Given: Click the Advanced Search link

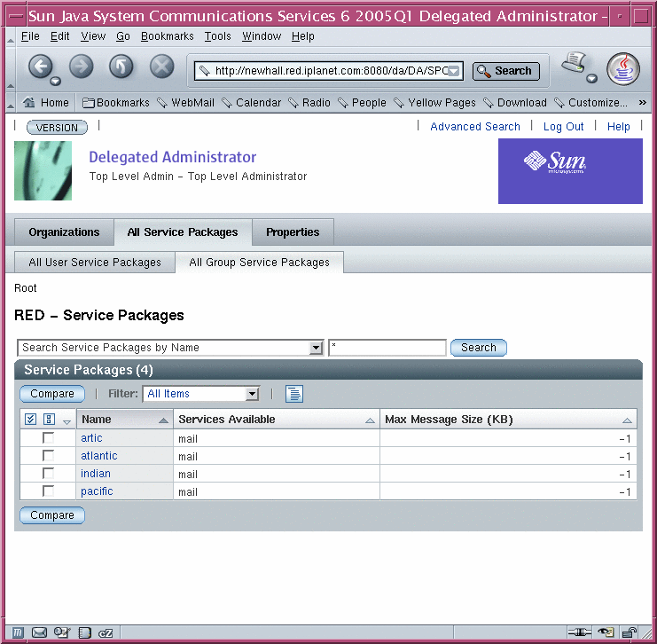Looking at the screenshot, I should click(x=475, y=126).
